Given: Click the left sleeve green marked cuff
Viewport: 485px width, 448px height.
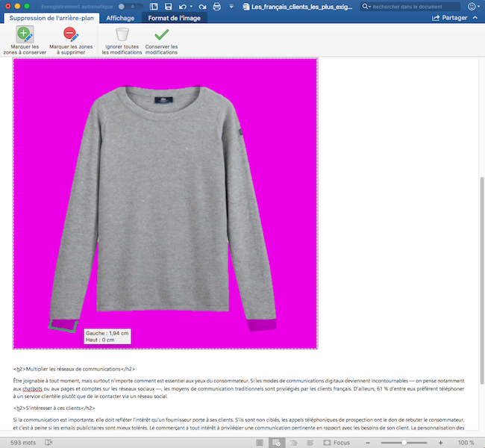Looking at the screenshot, I should (63, 326).
